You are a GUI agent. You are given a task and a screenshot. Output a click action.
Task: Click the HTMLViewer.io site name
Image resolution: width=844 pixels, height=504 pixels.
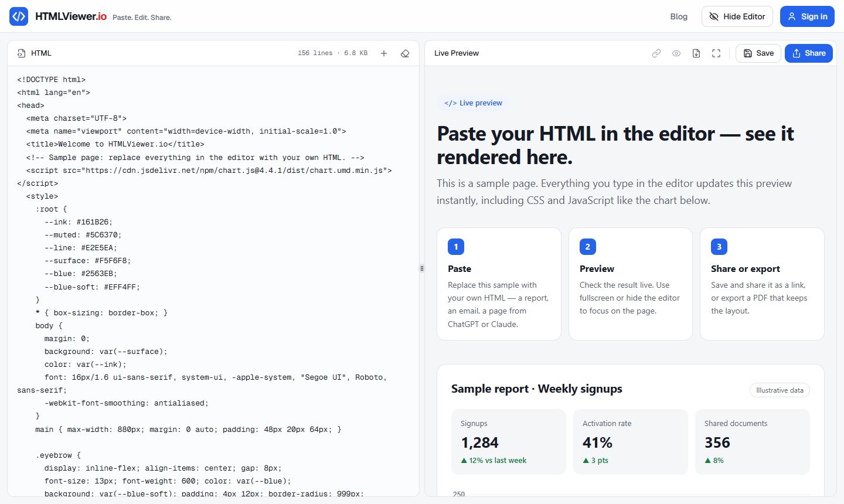point(71,16)
